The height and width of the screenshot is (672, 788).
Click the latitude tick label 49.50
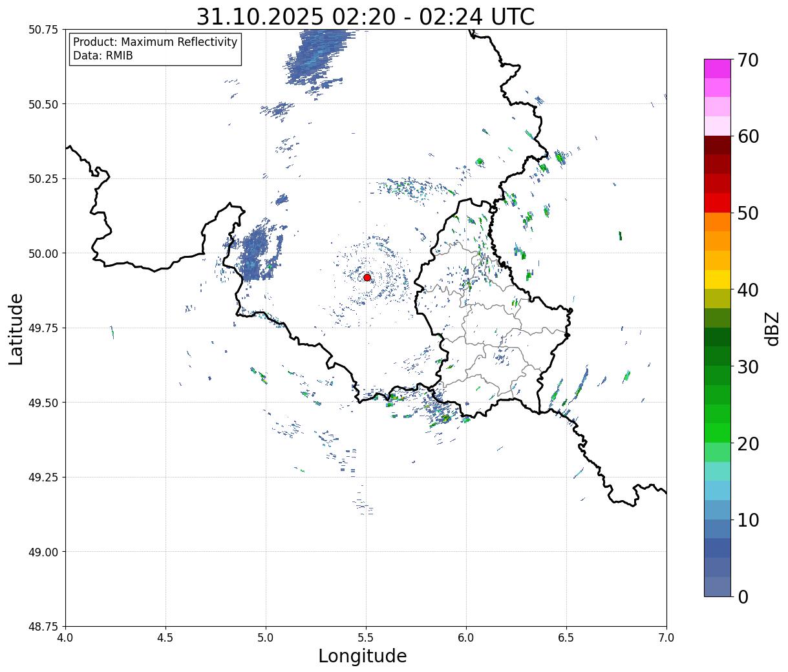(x=43, y=403)
